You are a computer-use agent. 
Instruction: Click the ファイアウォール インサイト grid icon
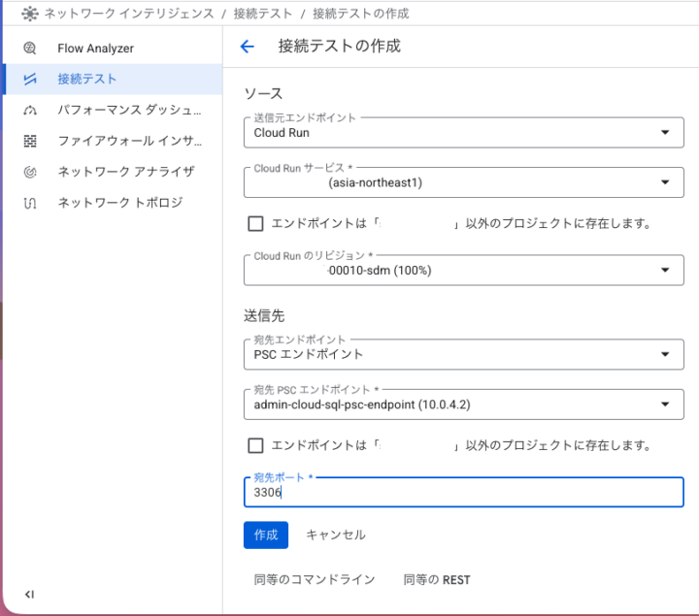point(30,142)
